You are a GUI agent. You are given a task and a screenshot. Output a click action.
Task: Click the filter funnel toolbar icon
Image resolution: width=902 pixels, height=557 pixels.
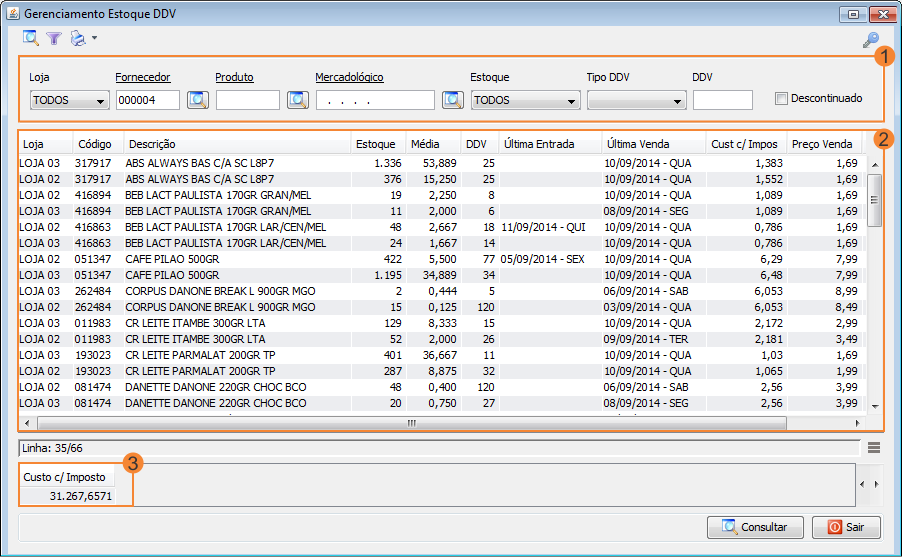pos(54,39)
